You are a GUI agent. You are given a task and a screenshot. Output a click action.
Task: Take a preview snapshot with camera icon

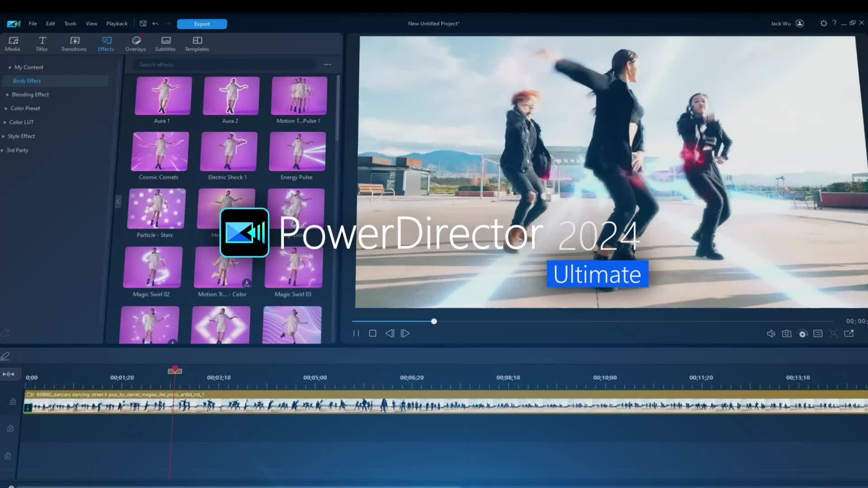787,333
